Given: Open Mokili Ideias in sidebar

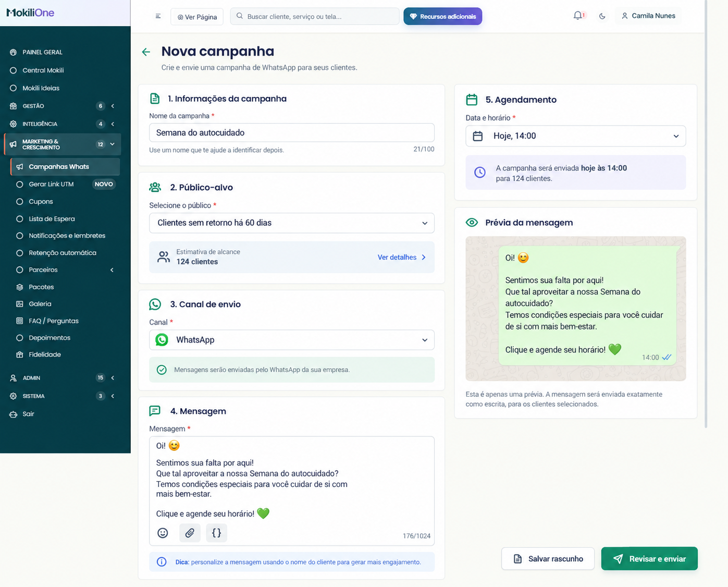Looking at the screenshot, I should tap(41, 88).
